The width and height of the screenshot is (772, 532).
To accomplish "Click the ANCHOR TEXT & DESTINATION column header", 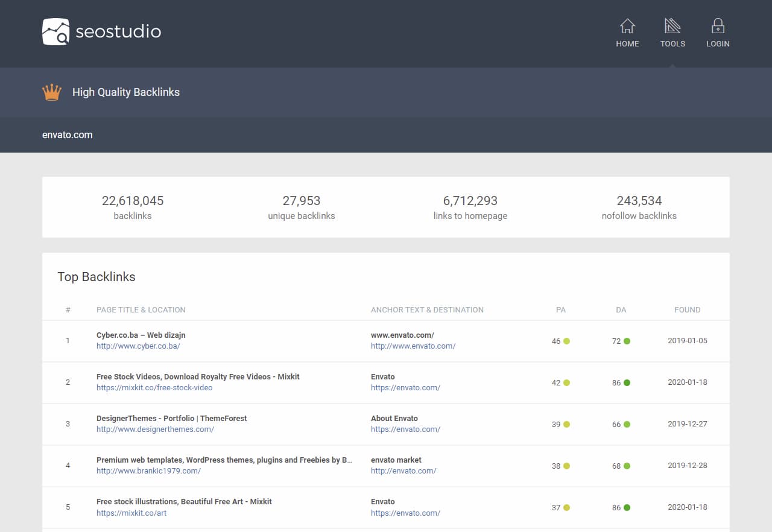I will pos(427,309).
